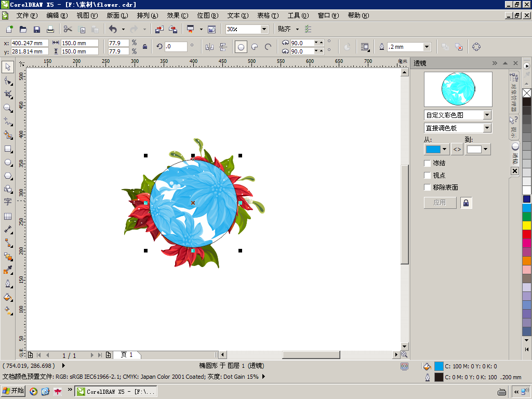Pick the yellow swatch in palette
Screen dimensions: 532x399
[x=527, y=225]
